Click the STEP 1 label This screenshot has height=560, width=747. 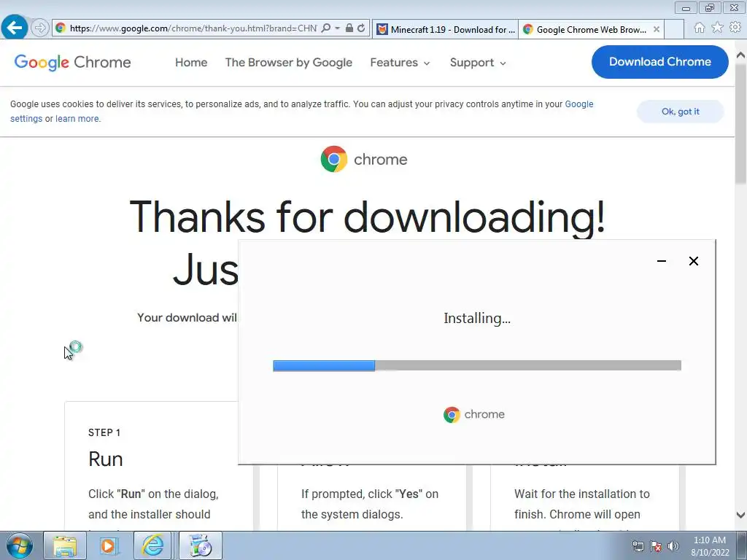(104, 432)
